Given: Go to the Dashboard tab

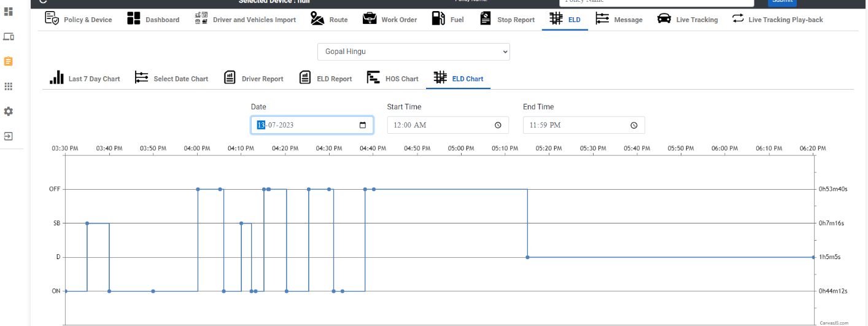Looking at the screenshot, I should point(153,19).
